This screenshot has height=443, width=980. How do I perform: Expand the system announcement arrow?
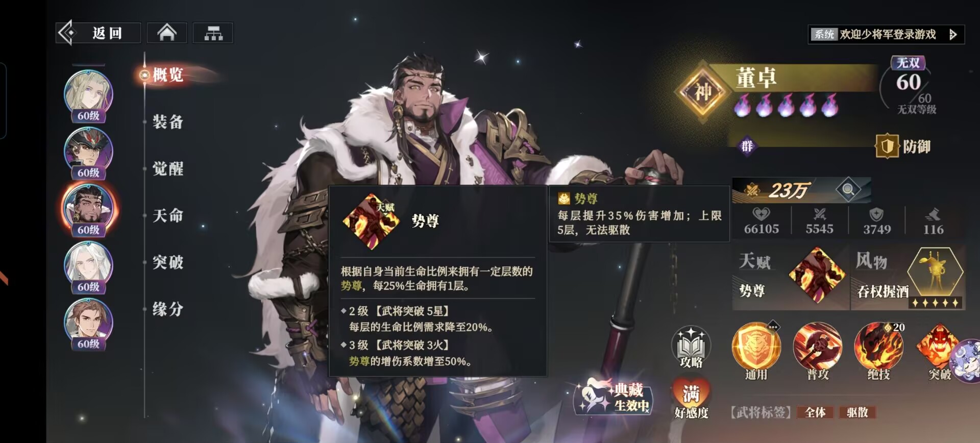(x=952, y=34)
